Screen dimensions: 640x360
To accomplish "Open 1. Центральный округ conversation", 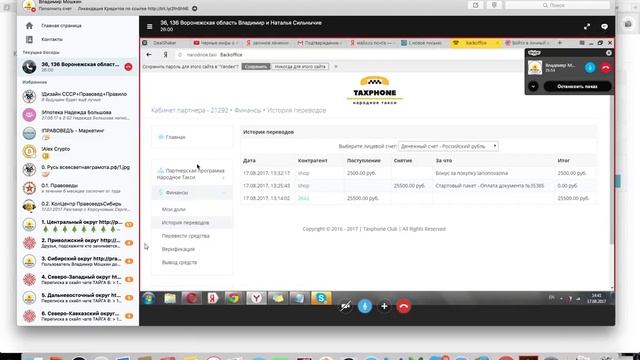I will 78,225.
